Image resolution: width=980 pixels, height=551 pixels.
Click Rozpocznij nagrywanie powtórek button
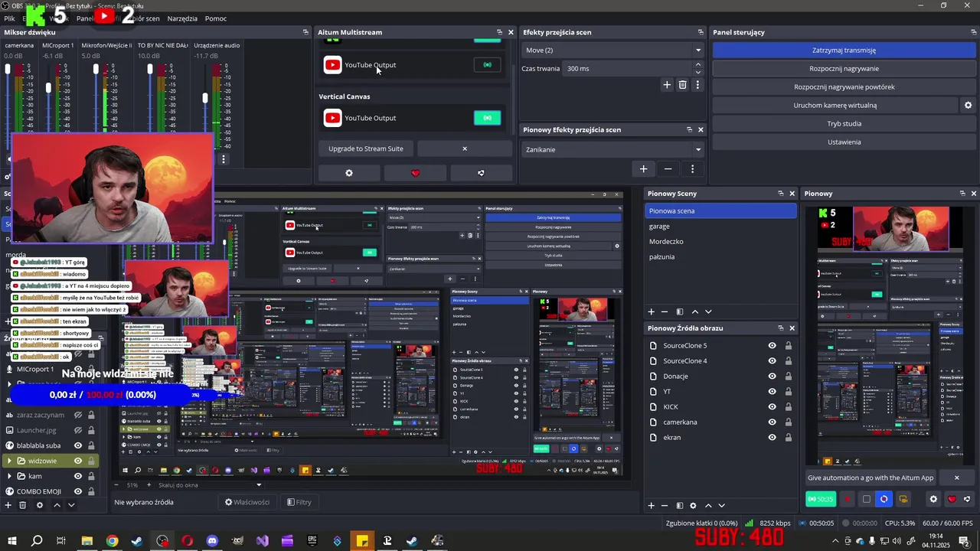pyautogui.click(x=844, y=87)
